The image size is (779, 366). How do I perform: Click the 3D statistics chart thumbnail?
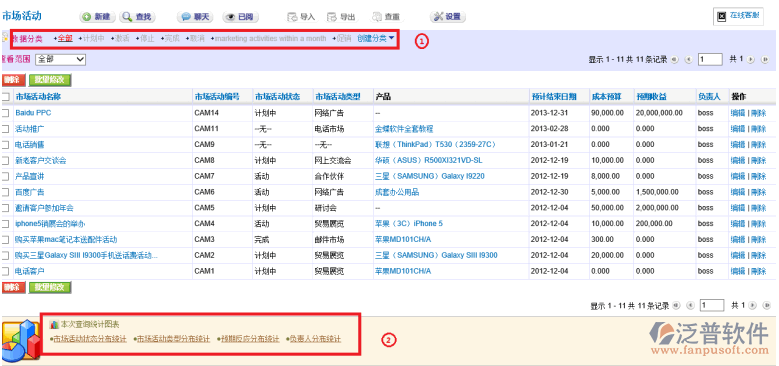20,339
